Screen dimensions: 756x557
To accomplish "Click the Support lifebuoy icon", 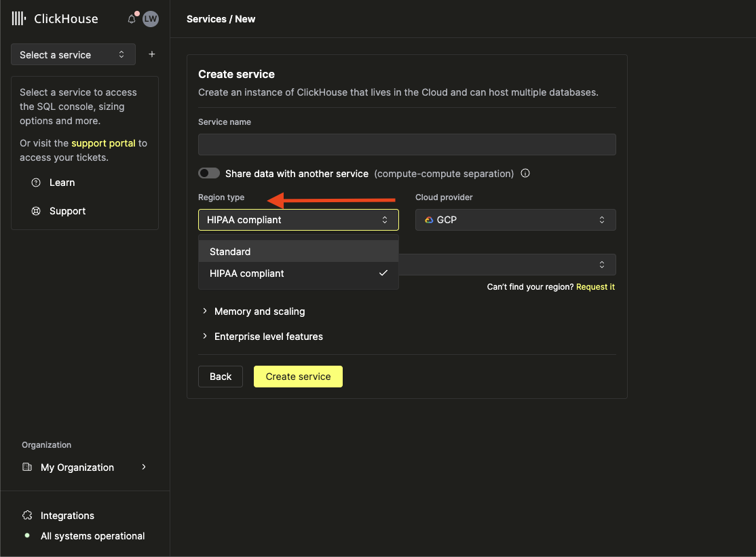I will pos(36,211).
